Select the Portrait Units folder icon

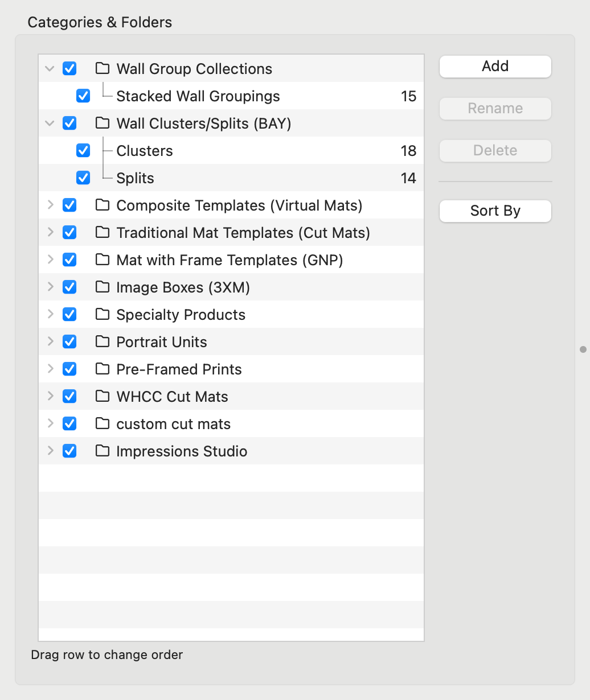point(103,342)
